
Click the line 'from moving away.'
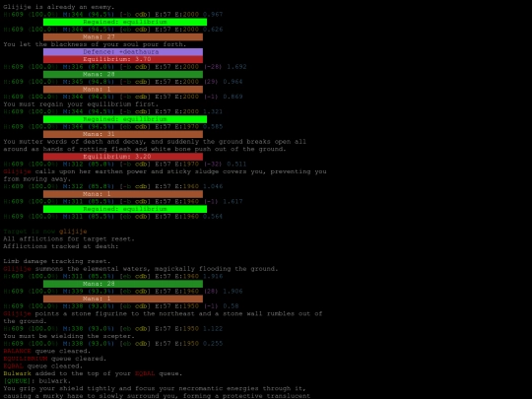click(37, 178)
